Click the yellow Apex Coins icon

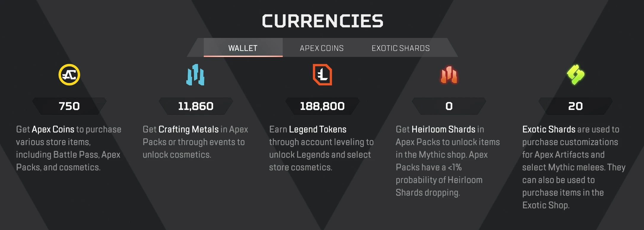click(x=69, y=75)
